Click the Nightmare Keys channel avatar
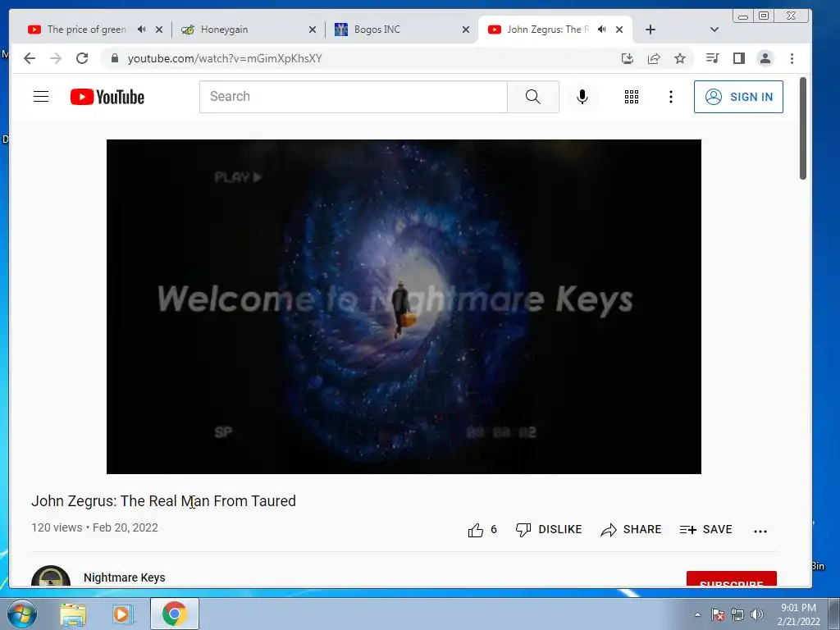 [51, 577]
